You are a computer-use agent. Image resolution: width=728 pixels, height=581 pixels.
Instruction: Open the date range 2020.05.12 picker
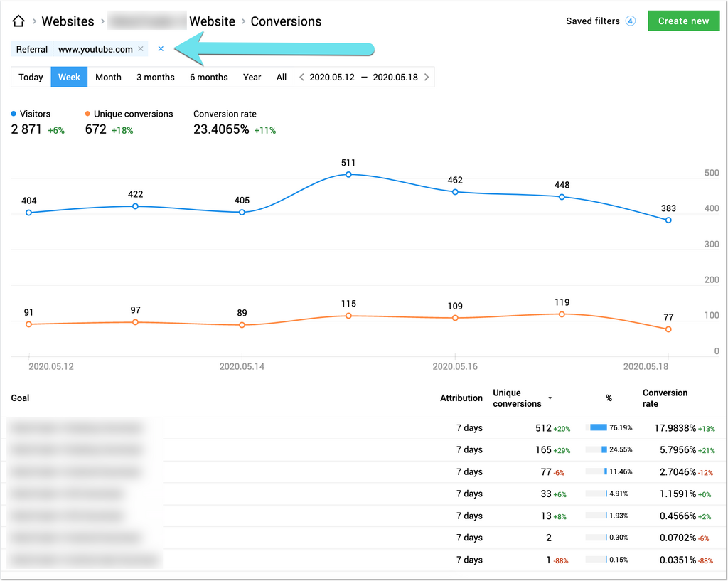(x=332, y=78)
